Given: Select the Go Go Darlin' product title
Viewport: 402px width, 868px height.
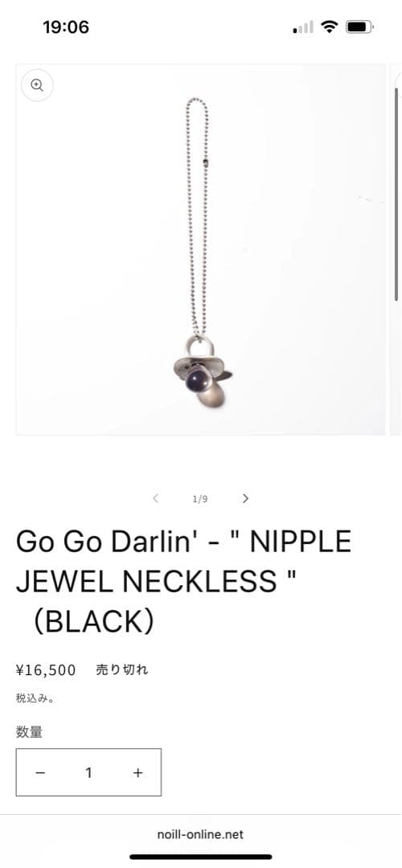Looking at the screenshot, I should (184, 581).
